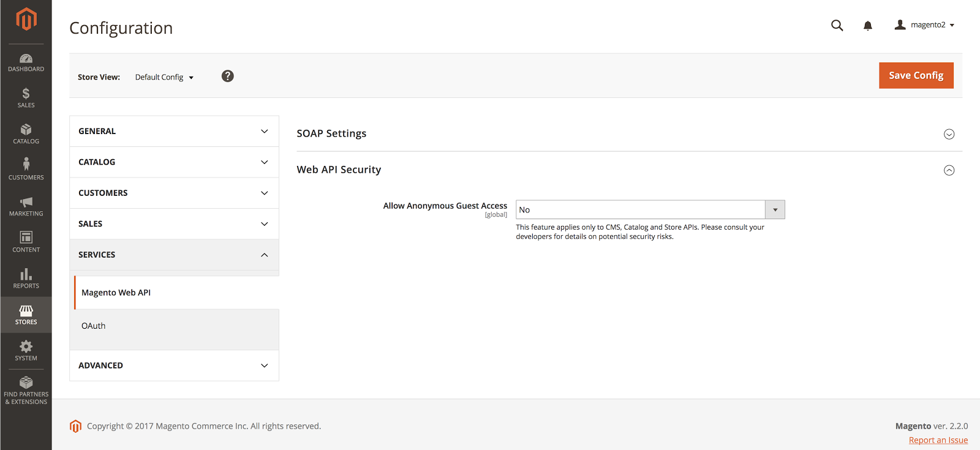Expand the CATALOG configuration section
The image size is (980, 450).
coord(174,162)
